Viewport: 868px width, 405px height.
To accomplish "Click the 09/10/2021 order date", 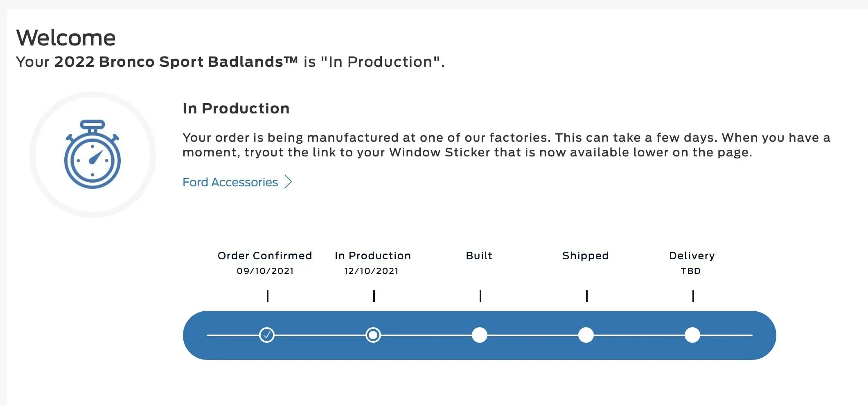I will click(x=265, y=271).
